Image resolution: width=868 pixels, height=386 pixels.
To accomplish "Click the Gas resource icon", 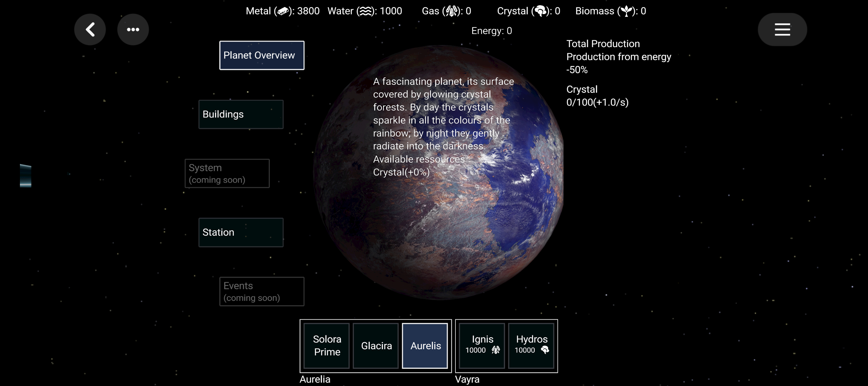I will tap(452, 11).
